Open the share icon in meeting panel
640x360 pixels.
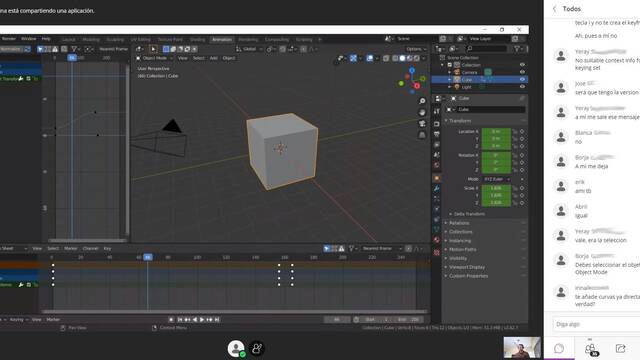[x=620, y=348]
